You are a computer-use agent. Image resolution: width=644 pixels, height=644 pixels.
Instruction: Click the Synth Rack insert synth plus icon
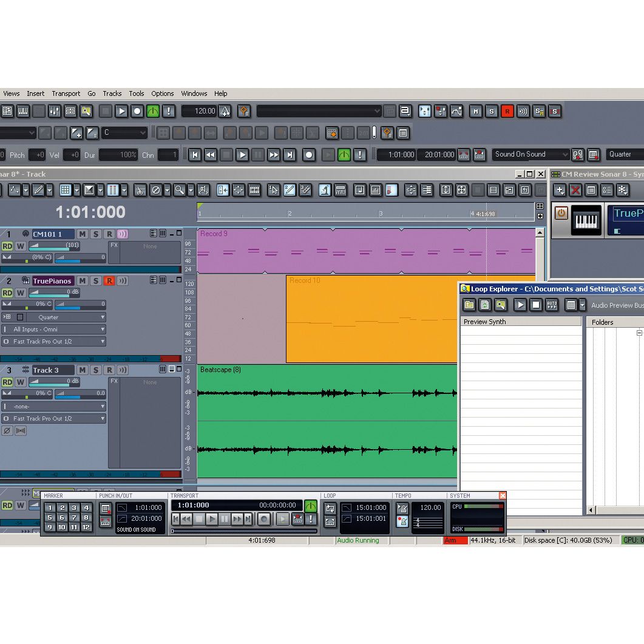tap(560, 190)
